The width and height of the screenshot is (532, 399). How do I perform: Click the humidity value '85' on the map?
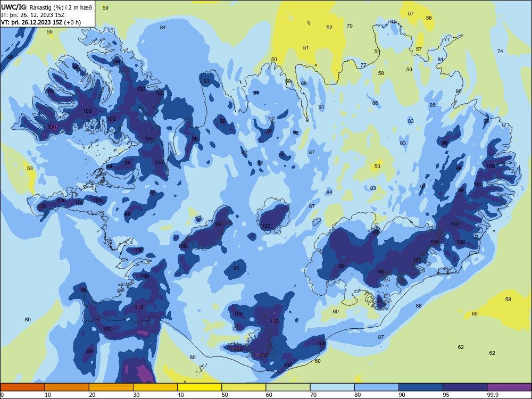tap(433, 105)
